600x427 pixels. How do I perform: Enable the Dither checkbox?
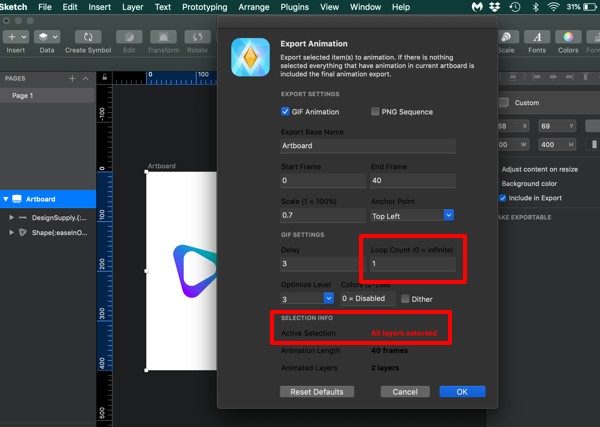pyautogui.click(x=405, y=299)
